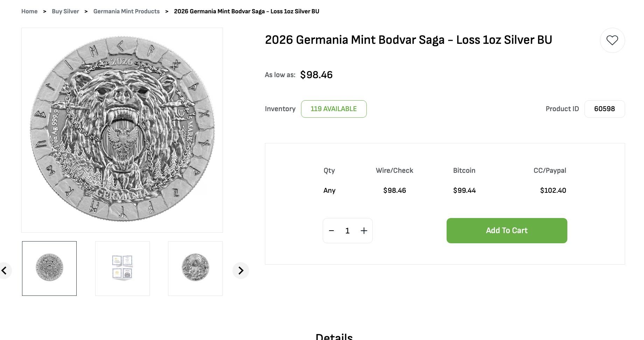
Task: Click the 119 AVAILABLE inventory badge
Action: pyautogui.click(x=334, y=109)
